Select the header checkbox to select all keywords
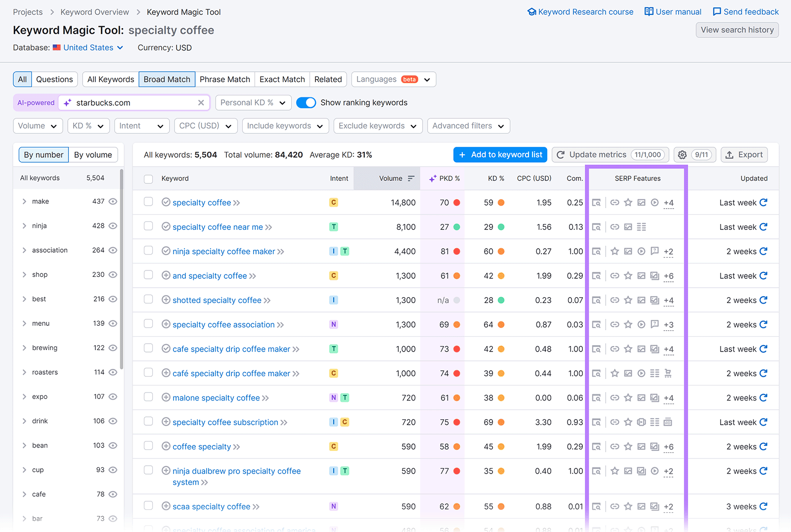 coord(148,179)
